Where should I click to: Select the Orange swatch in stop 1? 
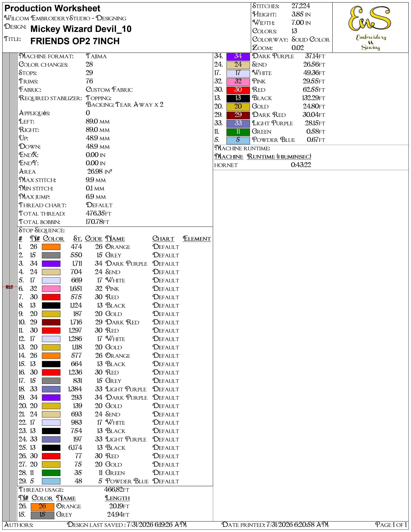51,247
